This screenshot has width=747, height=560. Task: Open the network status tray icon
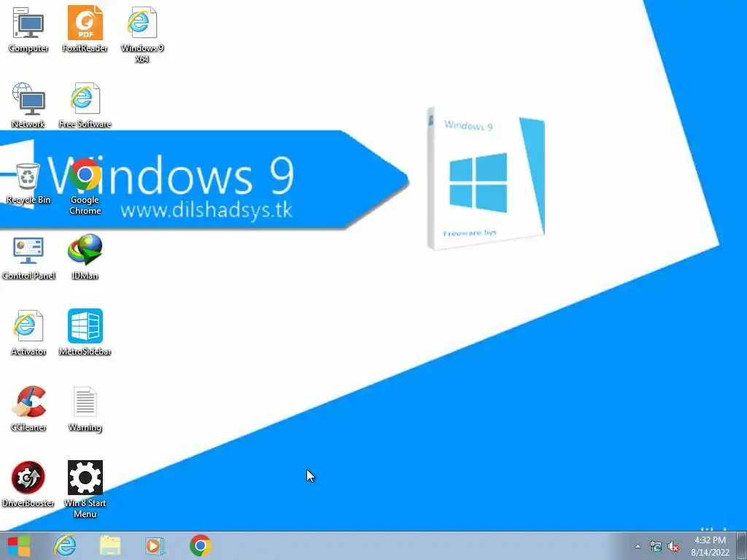click(656, 547)
